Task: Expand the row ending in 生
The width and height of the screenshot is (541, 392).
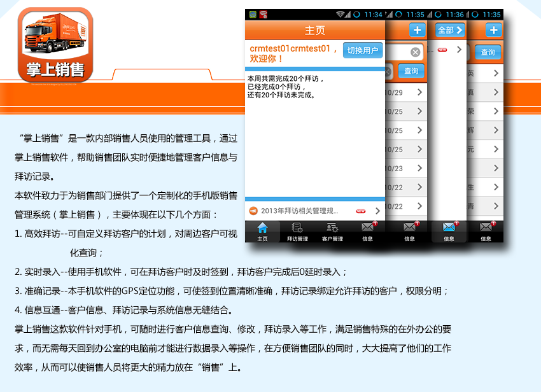Action: click(x=496, y=187)
